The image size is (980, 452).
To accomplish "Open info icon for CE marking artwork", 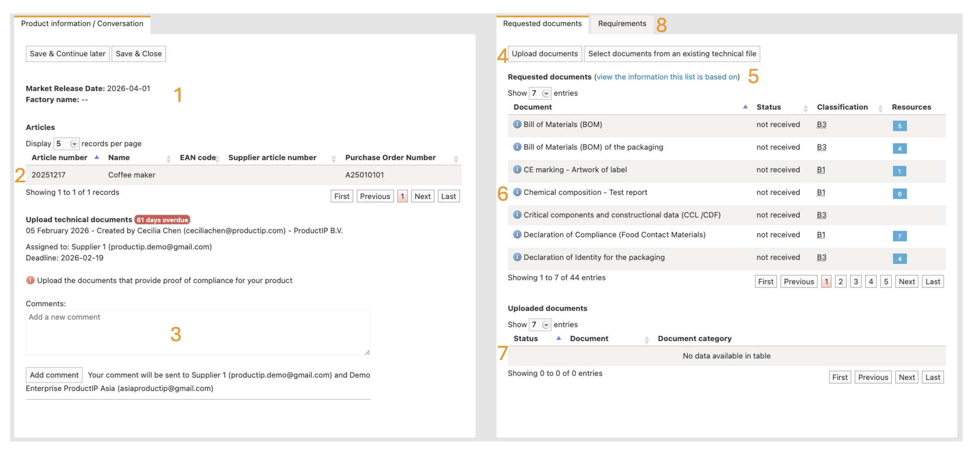I will click(517, 169).
